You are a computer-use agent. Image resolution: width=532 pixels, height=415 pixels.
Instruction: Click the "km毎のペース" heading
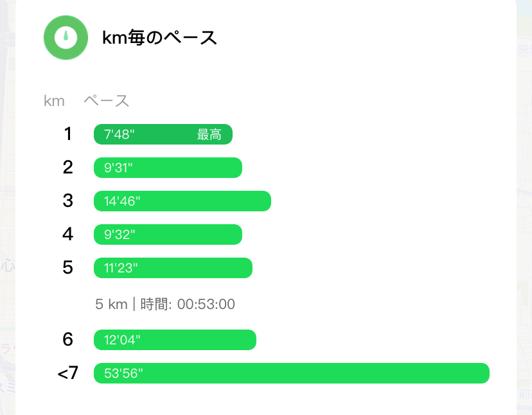click(x=159, y=38)
